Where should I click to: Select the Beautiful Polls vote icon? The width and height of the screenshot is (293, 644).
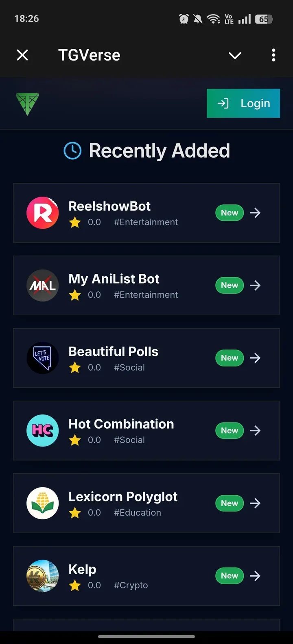pos(42,358)
